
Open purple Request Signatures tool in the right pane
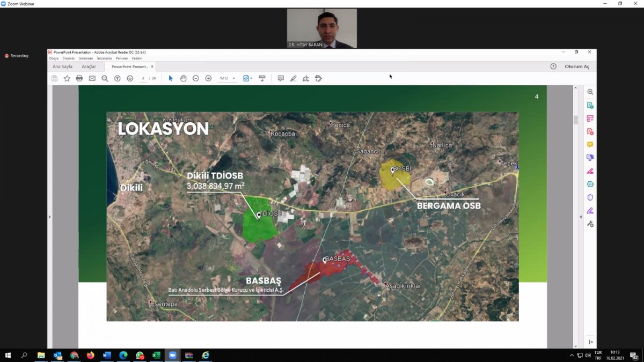[x=590, y=210]
